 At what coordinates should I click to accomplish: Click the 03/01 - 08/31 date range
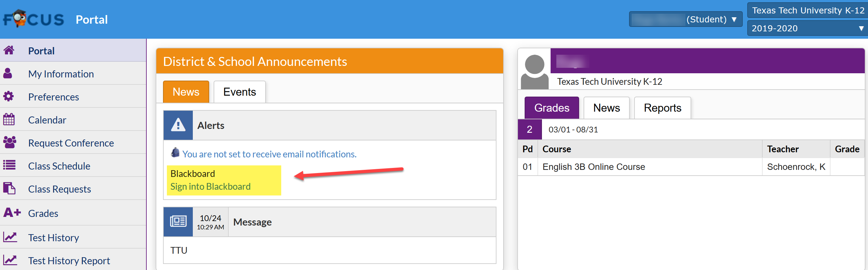[x=573, y=130]
